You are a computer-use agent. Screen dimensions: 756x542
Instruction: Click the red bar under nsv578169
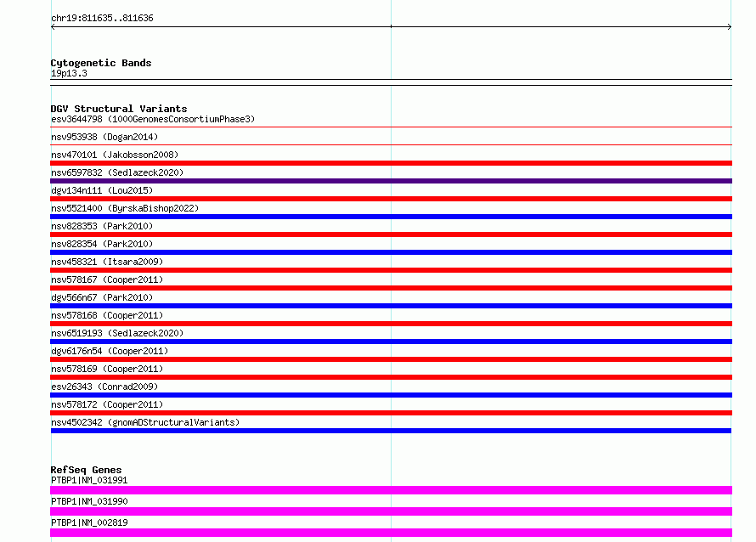coord(391,377)
